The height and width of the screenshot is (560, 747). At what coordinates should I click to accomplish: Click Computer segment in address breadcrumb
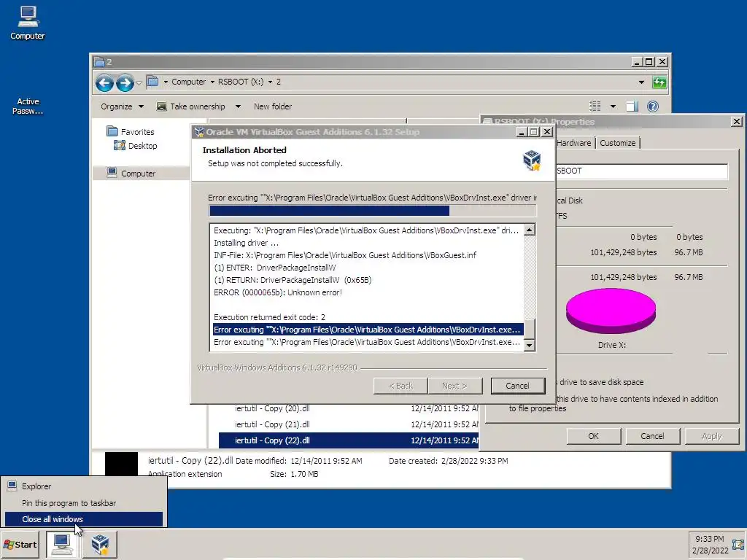189,82
